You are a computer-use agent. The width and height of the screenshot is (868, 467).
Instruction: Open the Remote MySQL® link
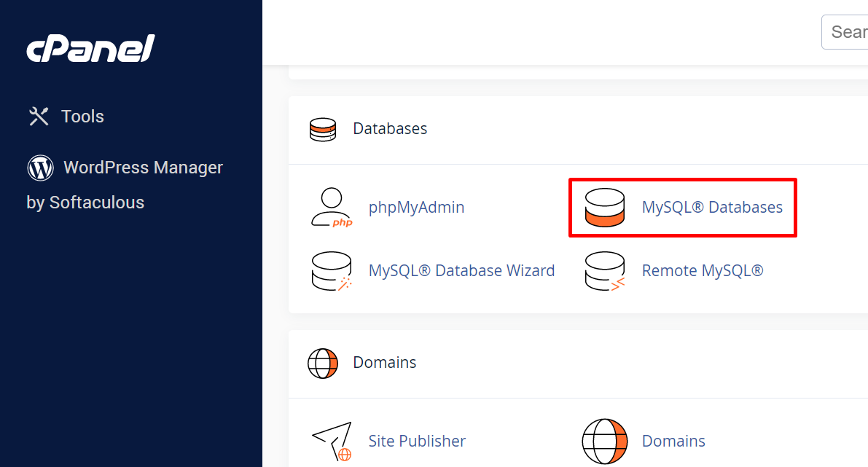coord(703,270)
